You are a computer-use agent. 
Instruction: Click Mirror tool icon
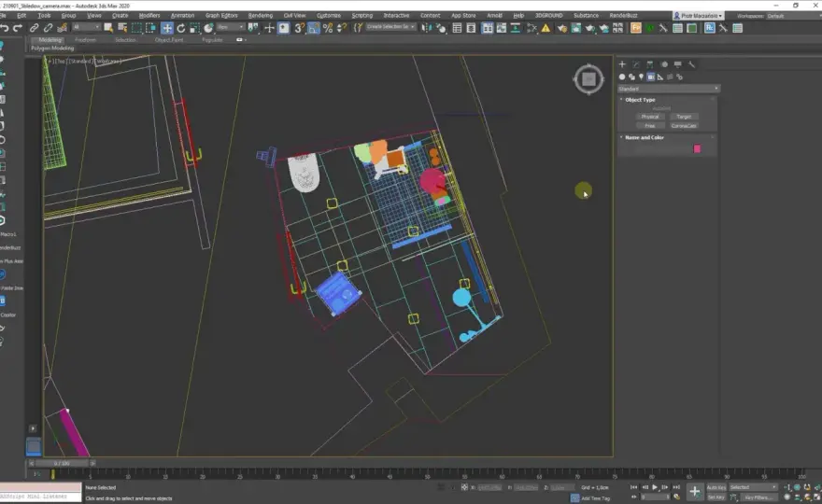pyautogui.click(x=426, y=28)
